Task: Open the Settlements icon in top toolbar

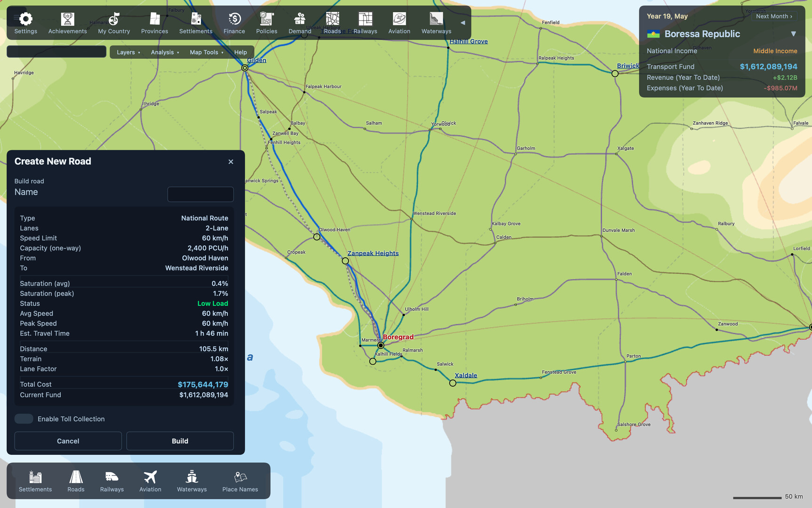Action: [x=196, y=19]
